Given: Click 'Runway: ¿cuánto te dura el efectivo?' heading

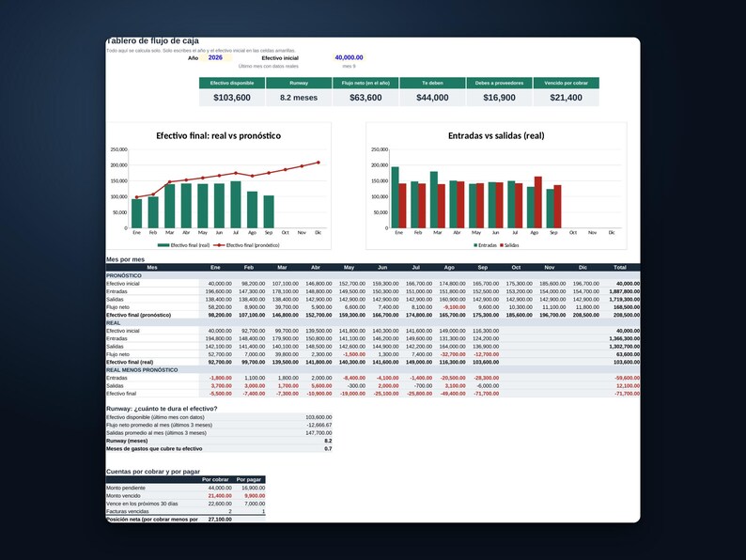Looking at the screenshot, I should [x=162, y=408].
